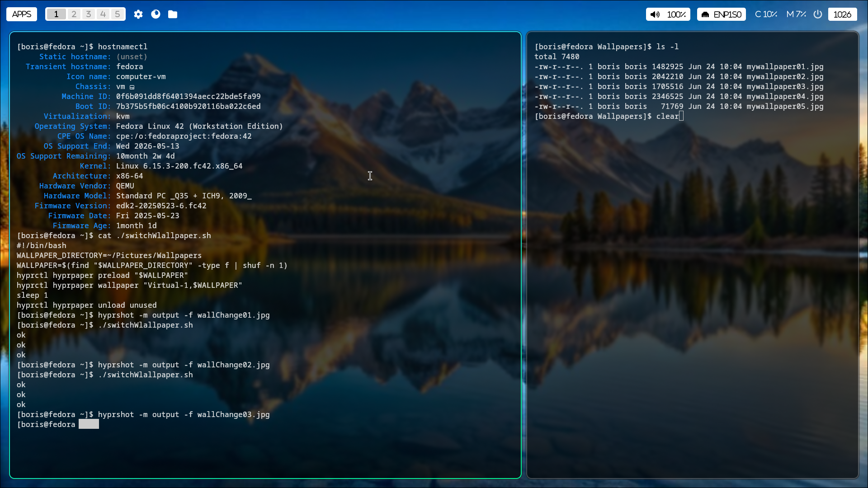Switch to workspace 2

point(74,14)
